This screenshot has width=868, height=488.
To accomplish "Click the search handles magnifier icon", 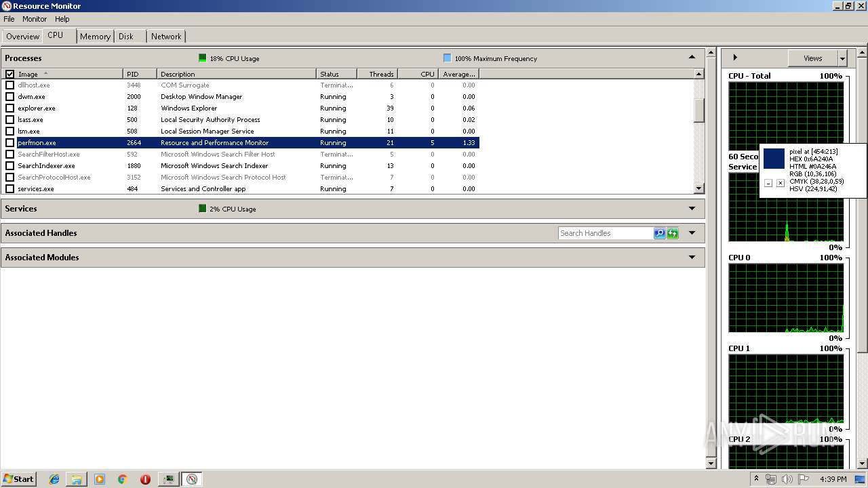I will tap(659, 233).
